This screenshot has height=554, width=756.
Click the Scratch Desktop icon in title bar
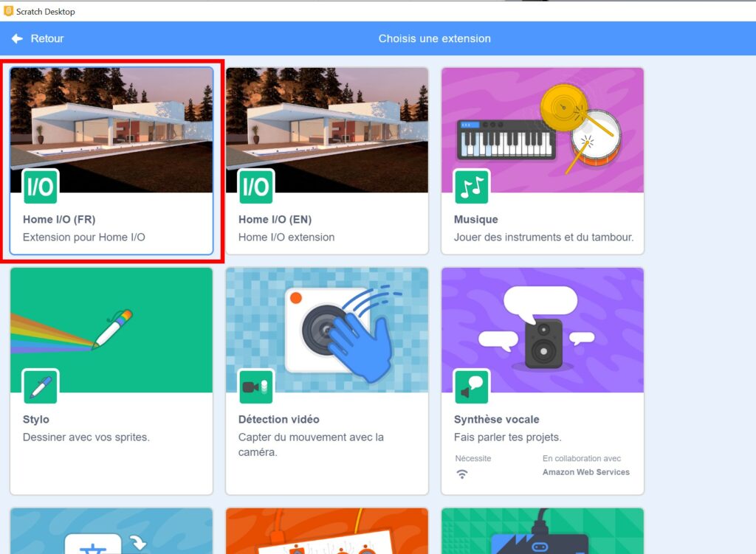(9, 11)
